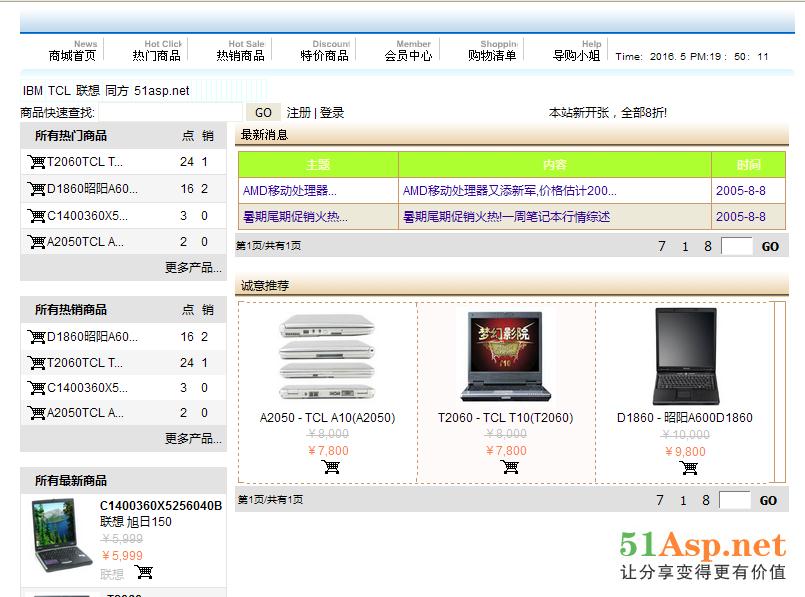Screen dimensions: 805x597
Task: Click cart icon beside T2060TCL in hot-sale list
Action: coord(36,363)
